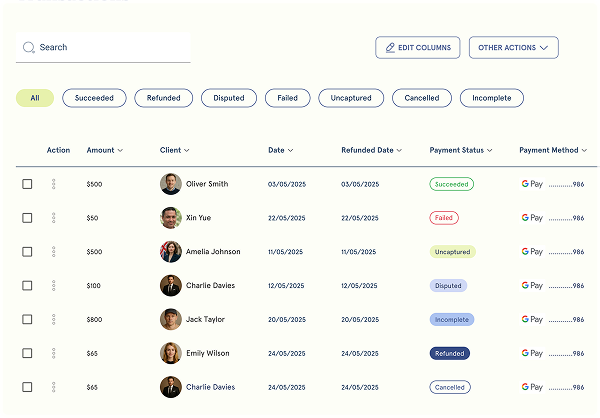
Task: Sort by the Amount column header
Action: click(104, 150)
